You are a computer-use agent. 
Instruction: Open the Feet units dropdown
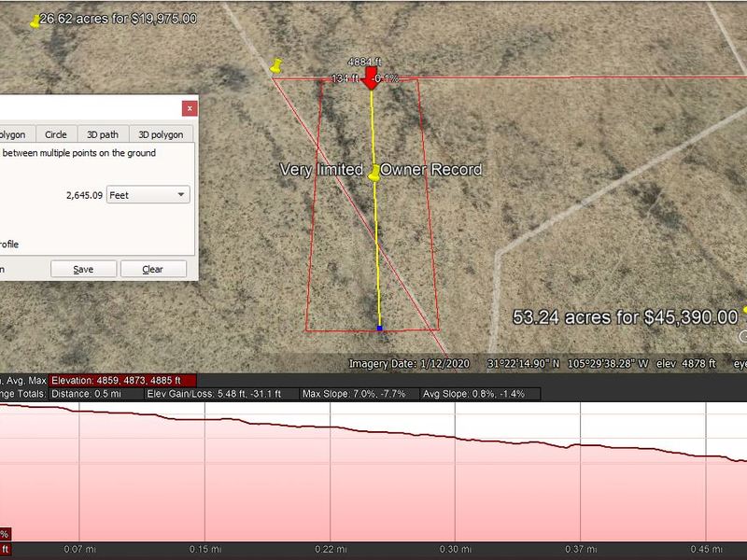179,194
